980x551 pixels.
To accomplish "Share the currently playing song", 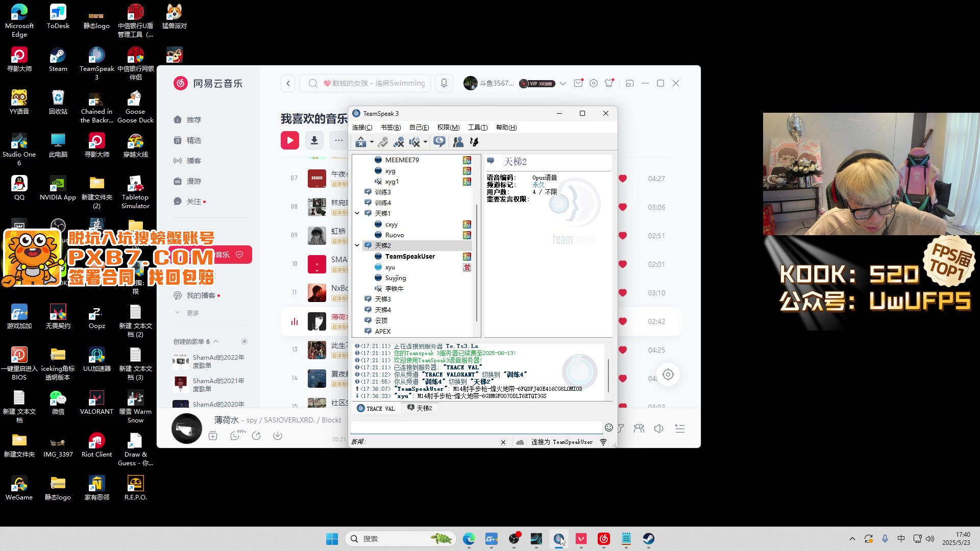I will (x=256, y=436).
